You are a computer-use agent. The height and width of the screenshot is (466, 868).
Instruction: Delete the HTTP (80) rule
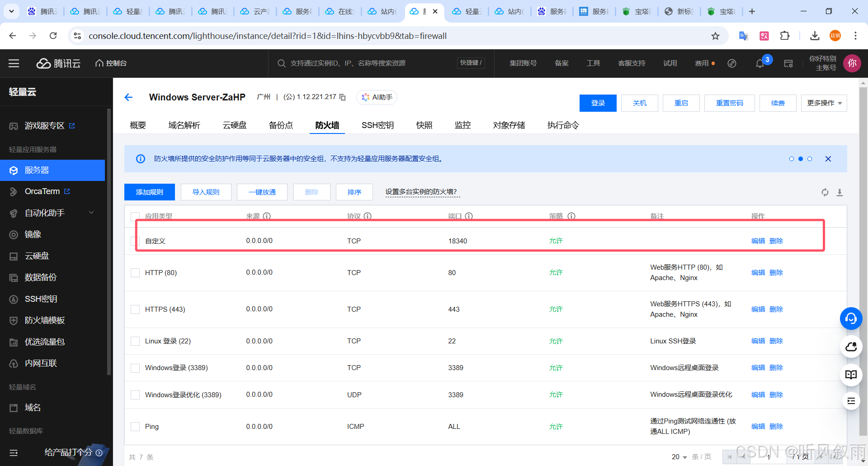[x=776, y=273]
